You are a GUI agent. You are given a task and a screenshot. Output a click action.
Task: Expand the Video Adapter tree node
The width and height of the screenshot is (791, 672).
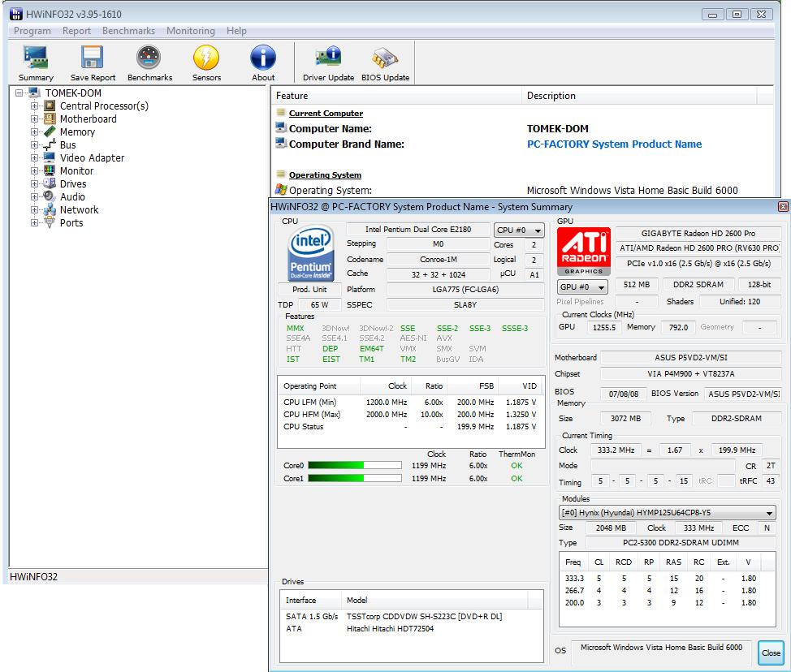pos(34,157)
